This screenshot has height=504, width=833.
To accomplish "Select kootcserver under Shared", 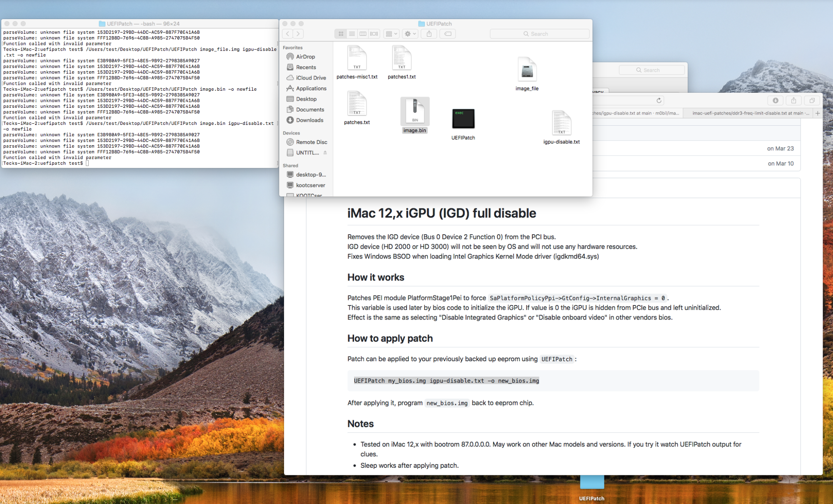I will [310, 185].
